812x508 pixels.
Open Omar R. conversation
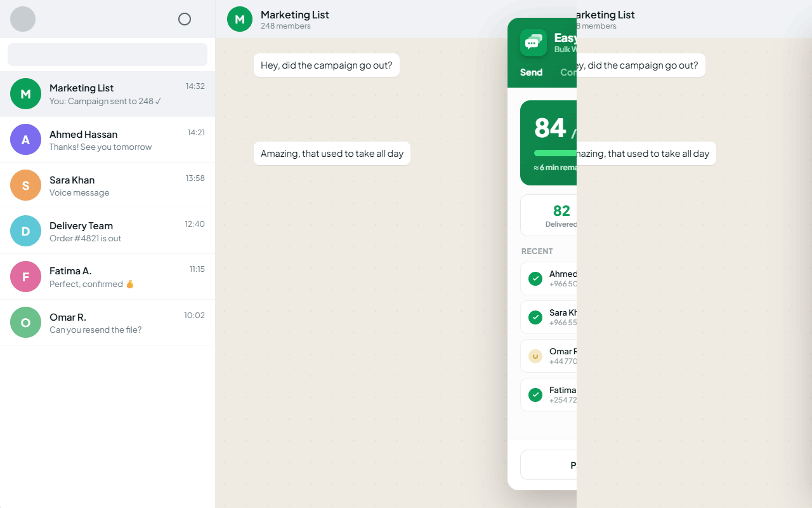(x=107, y=323)
